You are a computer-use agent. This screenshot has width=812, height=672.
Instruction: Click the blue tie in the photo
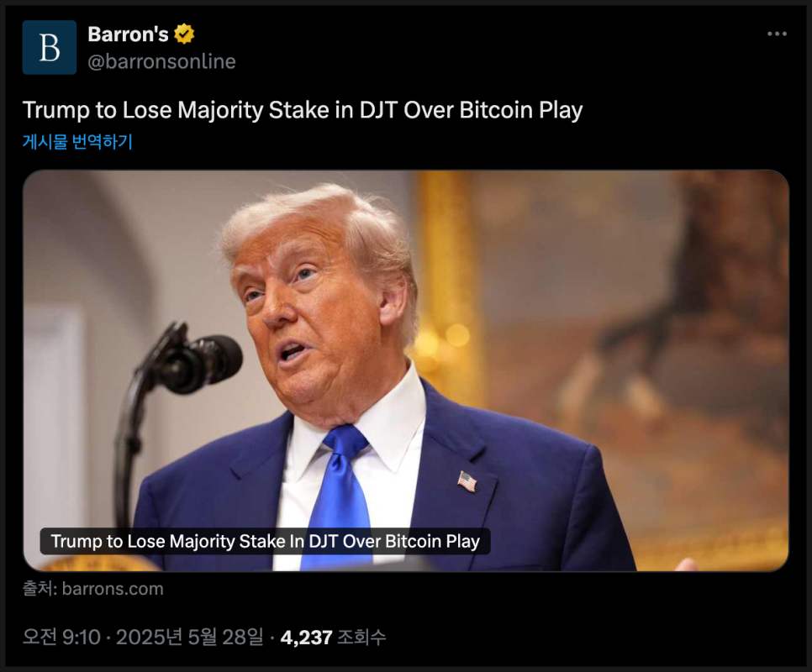(x=340, y=496)
